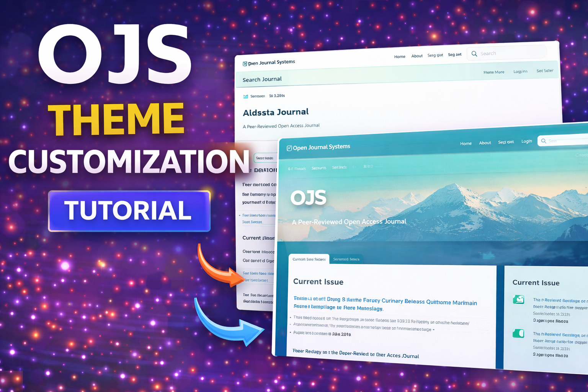Click the first green article thumbnail under Current Issue sidebar
Screen dimensions: 588x392
[519, 300]
